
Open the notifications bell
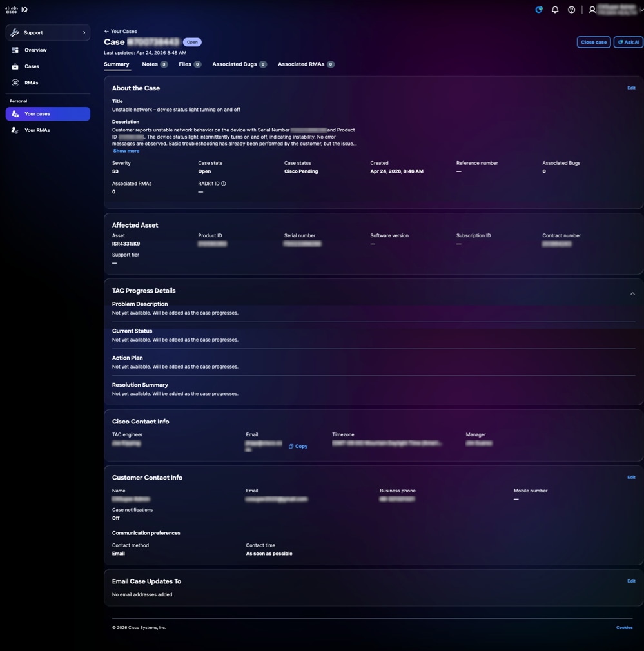pos(555,10)
